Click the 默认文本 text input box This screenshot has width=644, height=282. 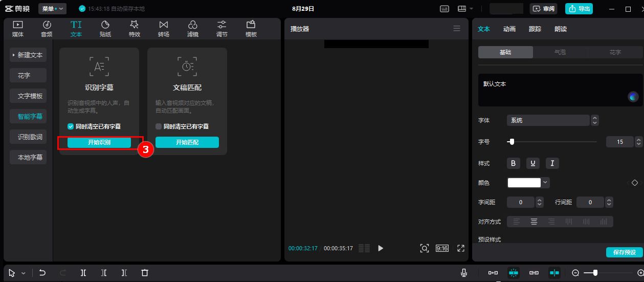click(x=560, y=90)
